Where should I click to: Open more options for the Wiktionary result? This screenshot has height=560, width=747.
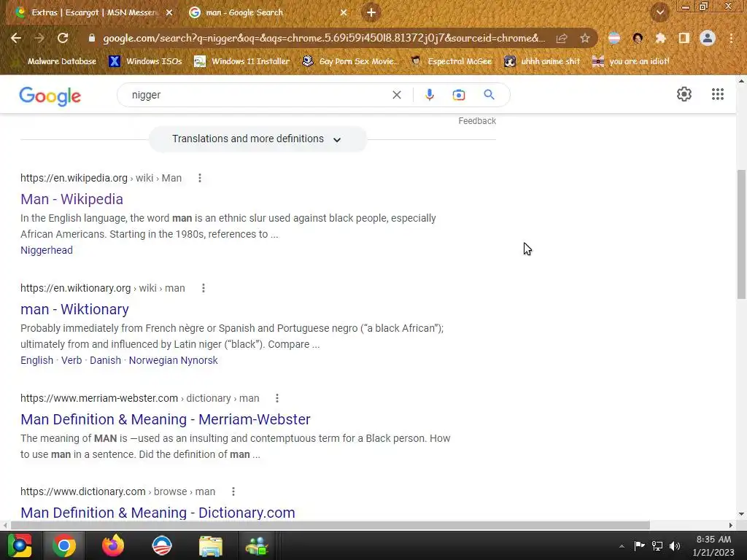point(204,288)
